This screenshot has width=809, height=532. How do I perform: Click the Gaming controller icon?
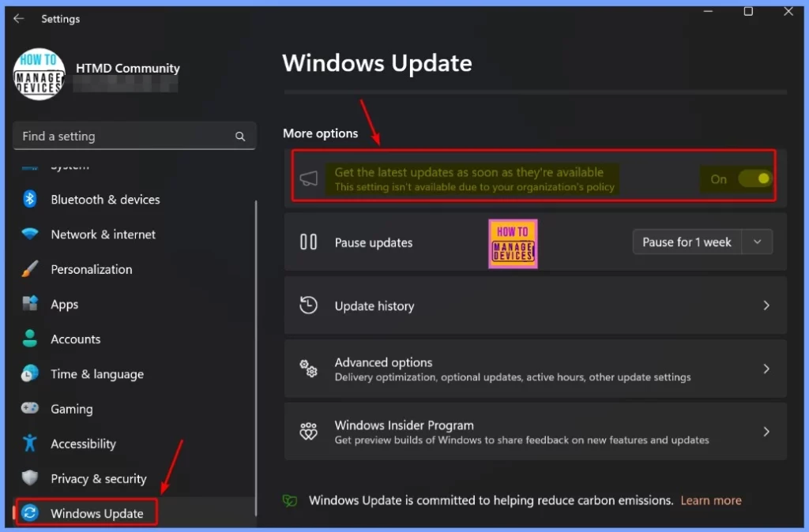[x=30, y=408]
